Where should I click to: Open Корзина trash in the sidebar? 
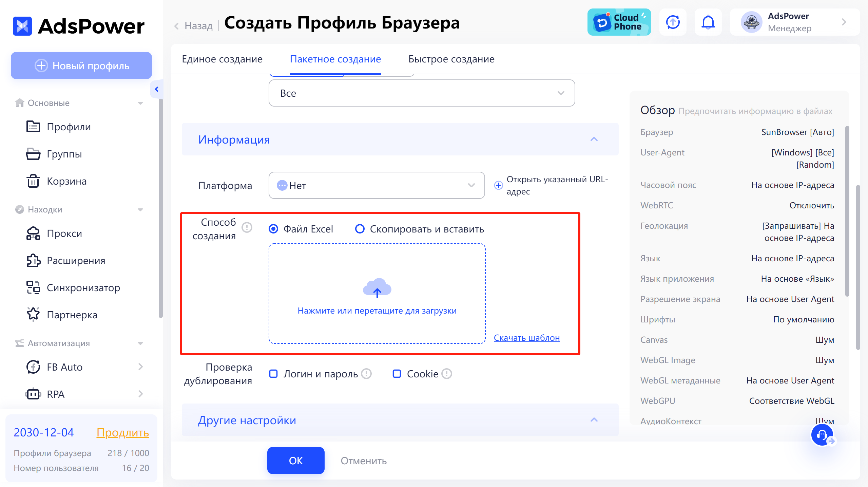click(57, 181)
